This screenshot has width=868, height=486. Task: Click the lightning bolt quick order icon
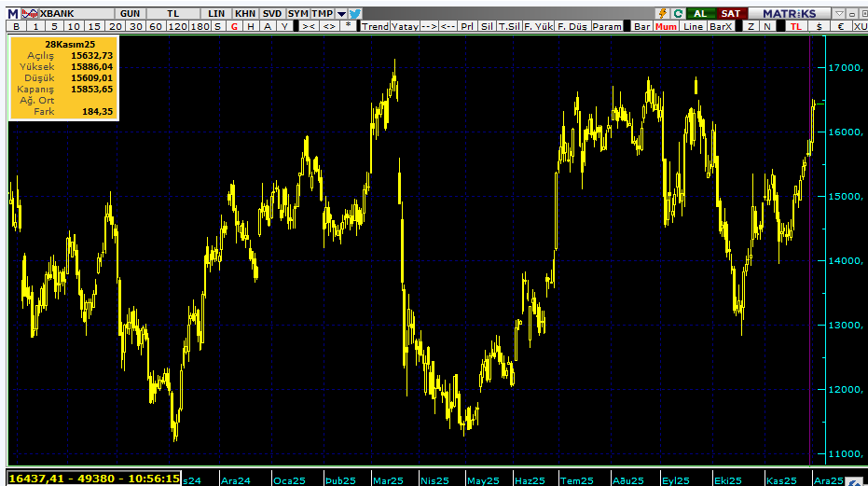[663, 13]
